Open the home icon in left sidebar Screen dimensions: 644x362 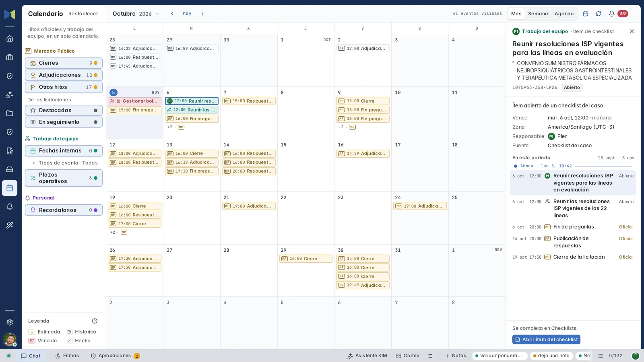(x=10, y=39)
